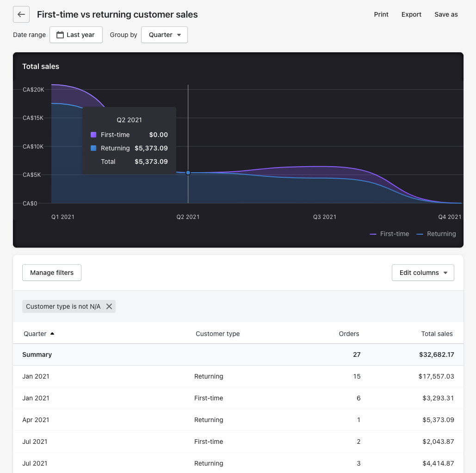Remove the customer type filter via its X icon
The width and height of the screenshot is (476, 473).
[109, 306]
